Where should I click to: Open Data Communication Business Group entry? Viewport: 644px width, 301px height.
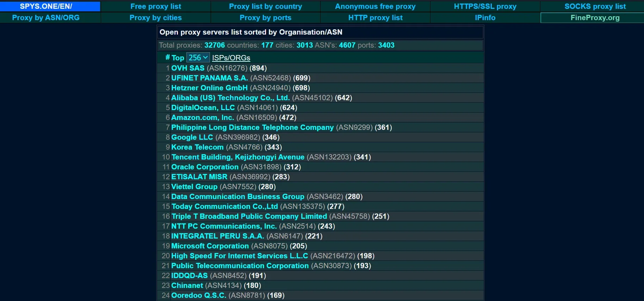(x=238, y=197)
